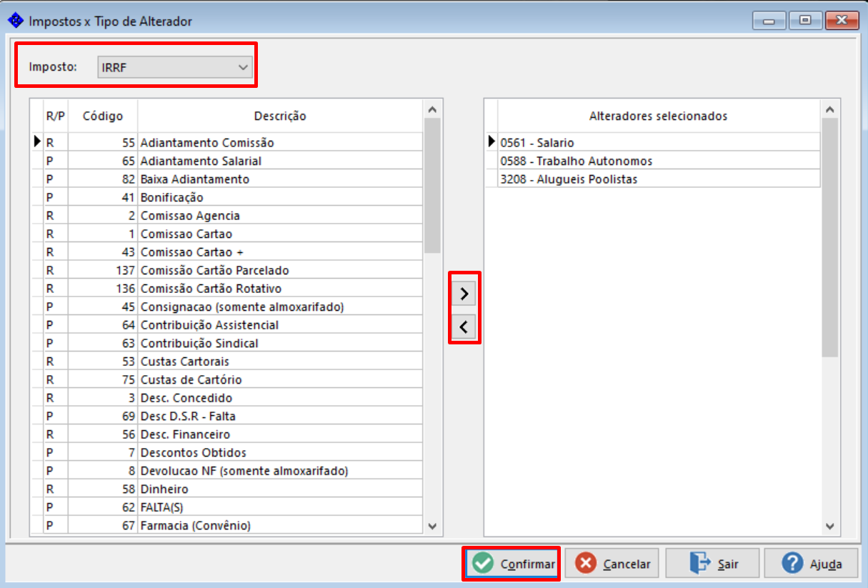Screen dimensions: 868x588
Task: Minimize the Impostos x Tipo de Alterador window
Action: tap(769, 21)
